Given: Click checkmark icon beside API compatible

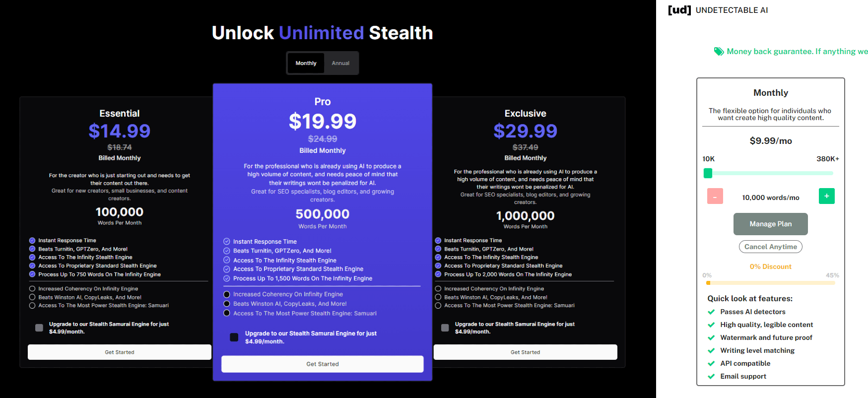Looking at the screenshot, I should click(x=711, y=363).
